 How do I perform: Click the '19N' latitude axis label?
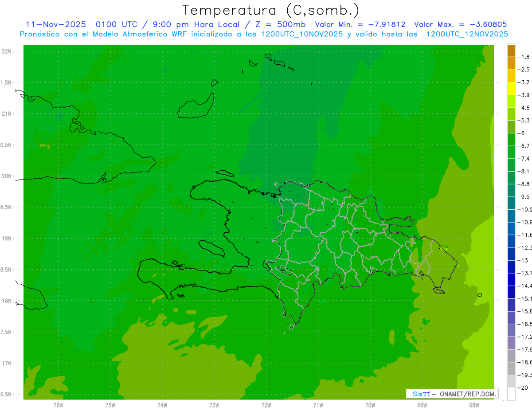(7, 239)
